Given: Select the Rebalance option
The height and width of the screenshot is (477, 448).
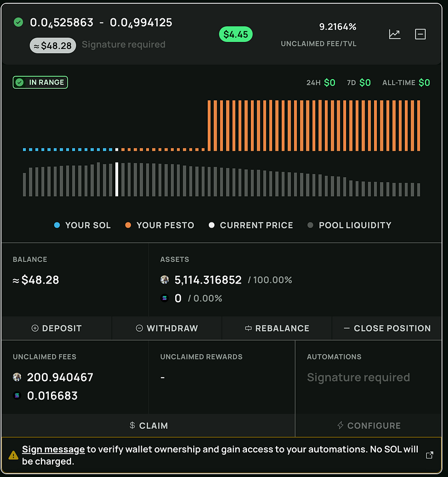Looking at the screenshot, I should click(277, 328).
